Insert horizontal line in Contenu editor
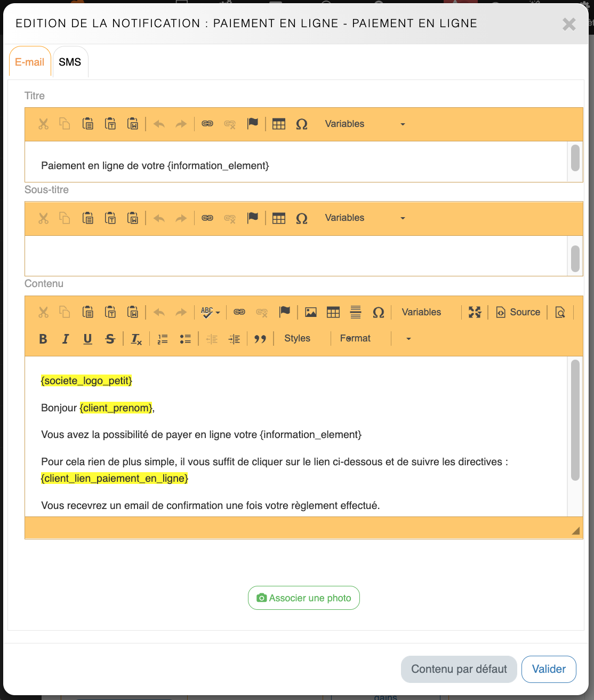Screen dimensions: 594x700 pyautogui.click(x=356, y=312)
